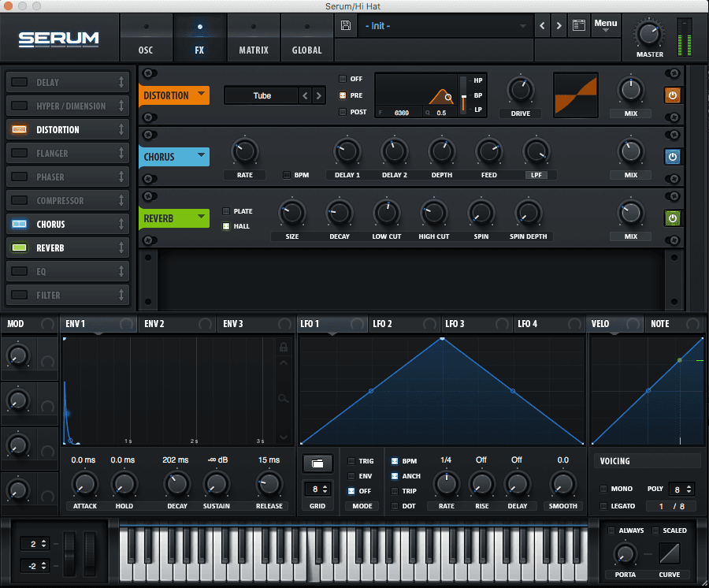Image resolution: width=709 pixels, height=588 pixels.
Task: Select the Compressor effect in rack list
Action: pos(68,200)
